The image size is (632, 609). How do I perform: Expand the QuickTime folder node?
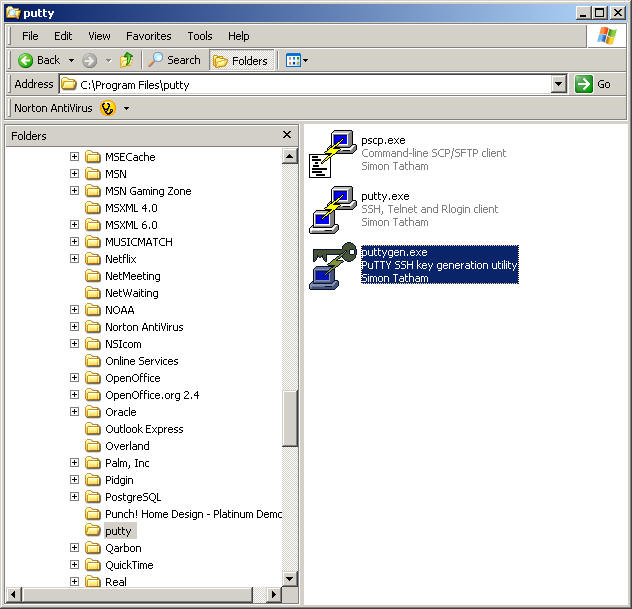click(x=74, y=565)
